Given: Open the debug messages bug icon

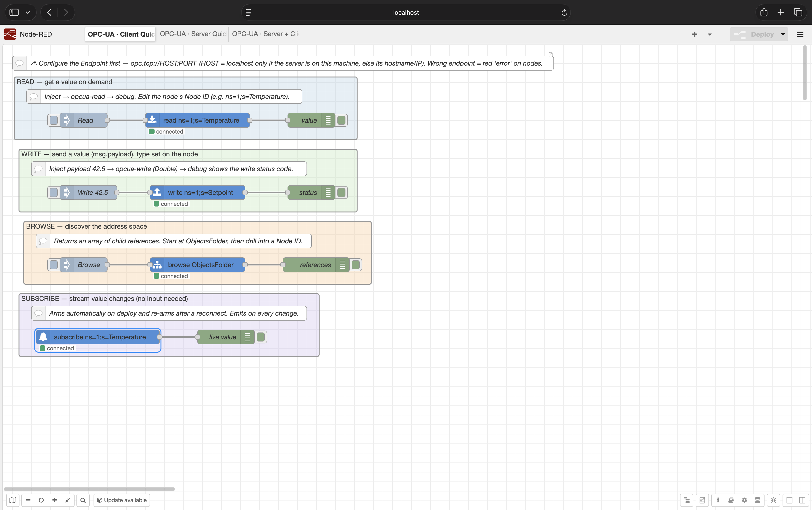Looking at the screenshot, I should [x=773, y=500].
